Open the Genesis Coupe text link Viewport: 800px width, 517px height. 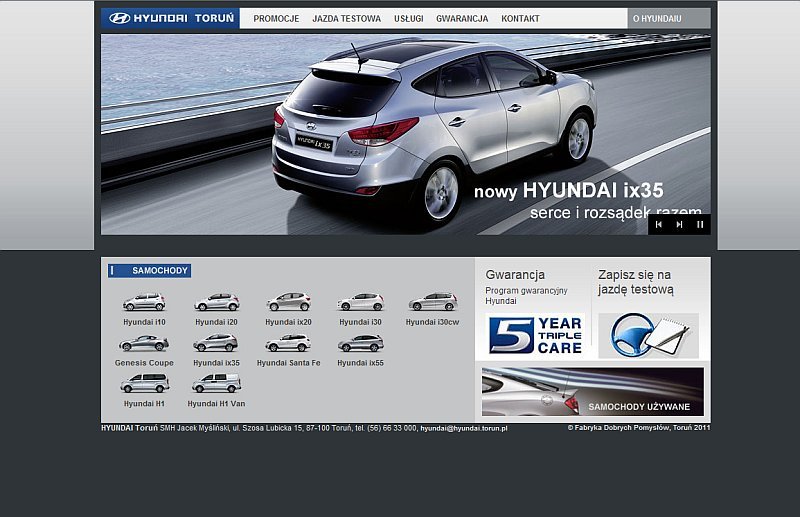[144, 363]
